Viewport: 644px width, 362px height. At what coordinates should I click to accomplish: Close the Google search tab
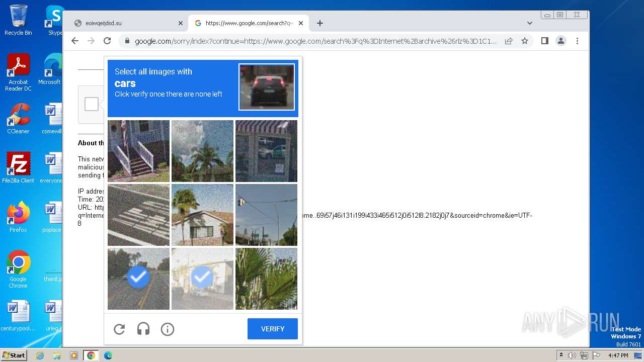(x=301, y=23)
